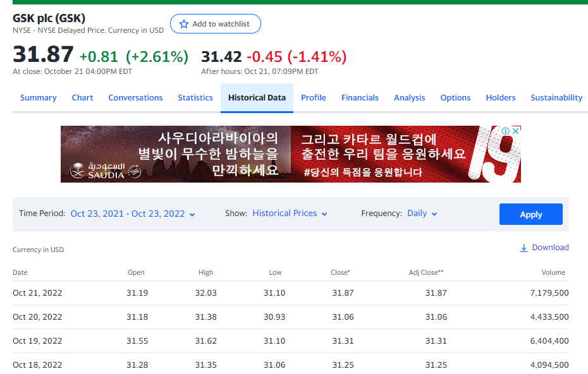588x374 pixels.
Task: Click the Oct 19, 2022 row date
Action: point(37,341)
